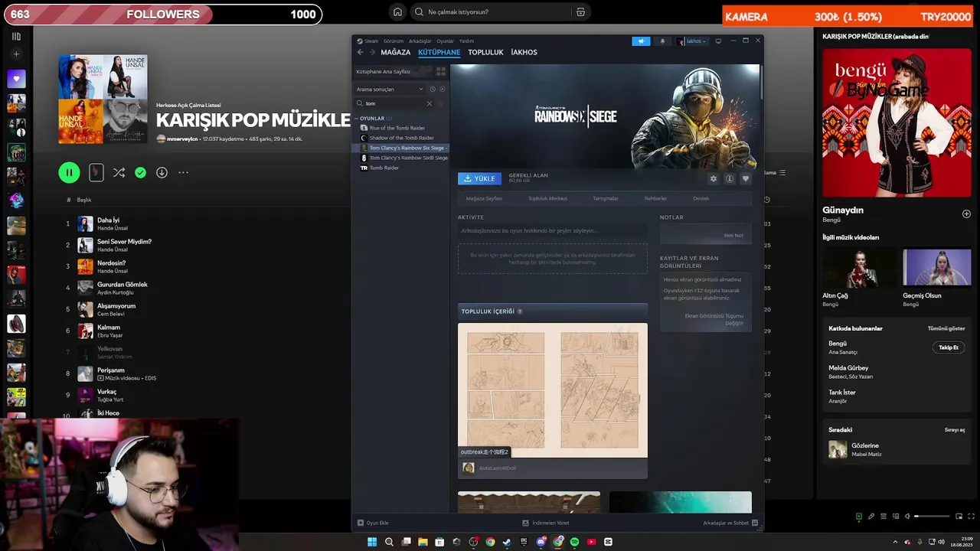Screen dimensions: 980x551
Task: Add game to favorites heart in Steam
Action: (x=746, y=178)
